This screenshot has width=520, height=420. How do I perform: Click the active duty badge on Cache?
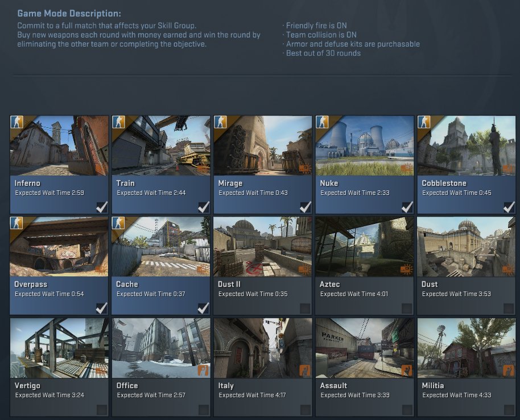tap(119, 223)
